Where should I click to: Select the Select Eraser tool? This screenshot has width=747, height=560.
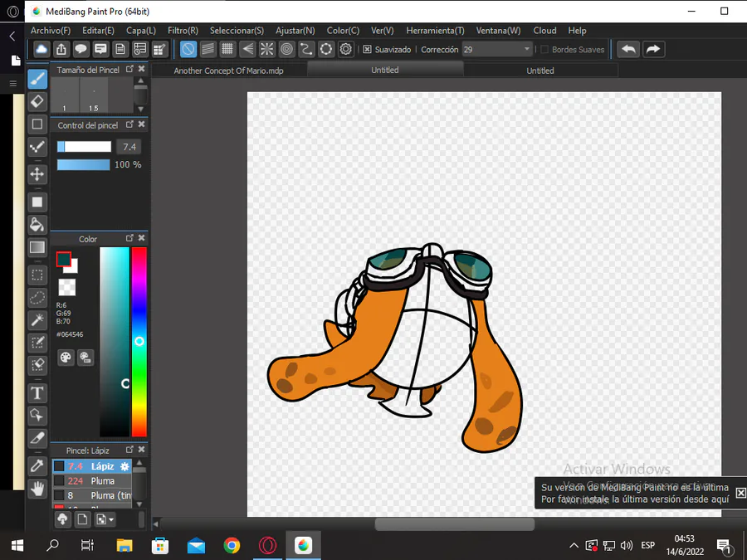click(x=37, y=365)
